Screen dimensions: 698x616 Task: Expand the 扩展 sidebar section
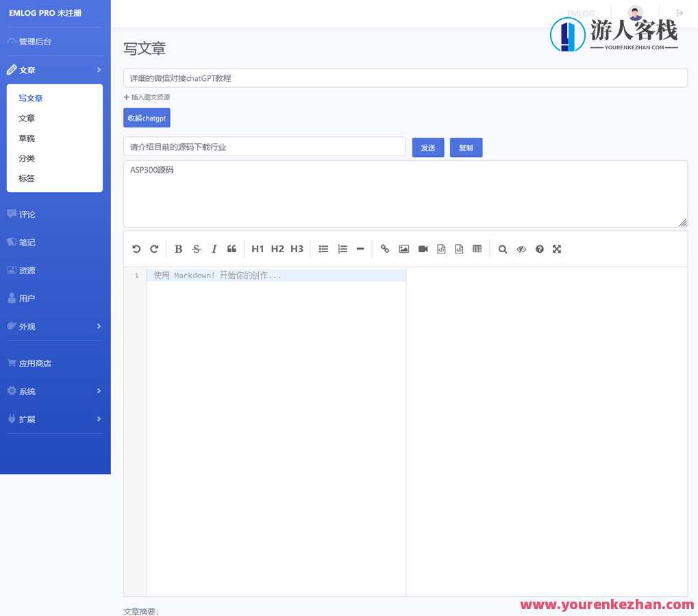(x=26, y=419)
